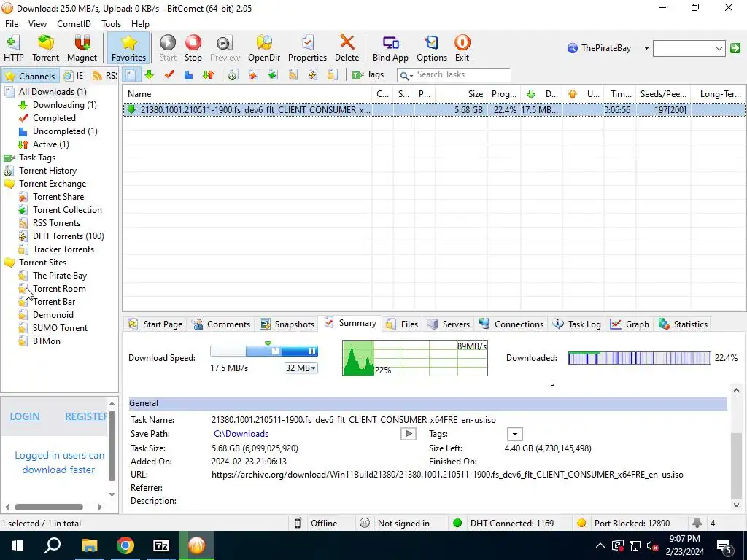This screenshot has width=747, height=560.
Task: Open the ThePirateBay search engine dropdown
Action: pyautogui.click(x=646, y=48)
